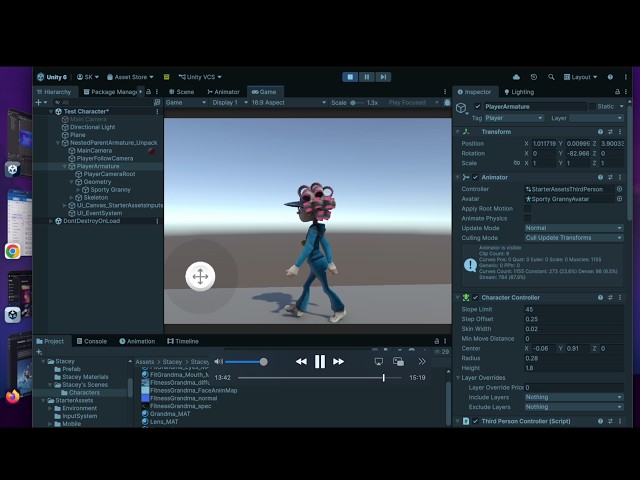Open the SK account dropdown
Screen dimensions: 640x480
point(88,77)
